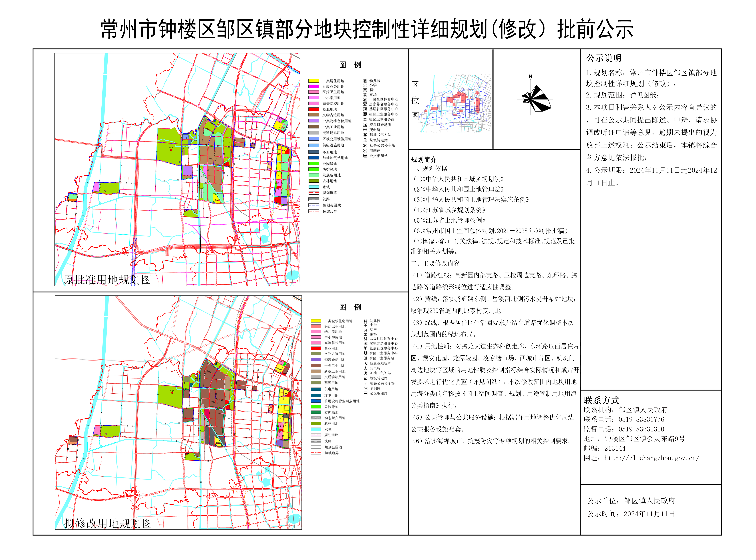Click the light blue 供应设施用地 swatch
Viewport: 756px width, 560px height.
(314, 145)
